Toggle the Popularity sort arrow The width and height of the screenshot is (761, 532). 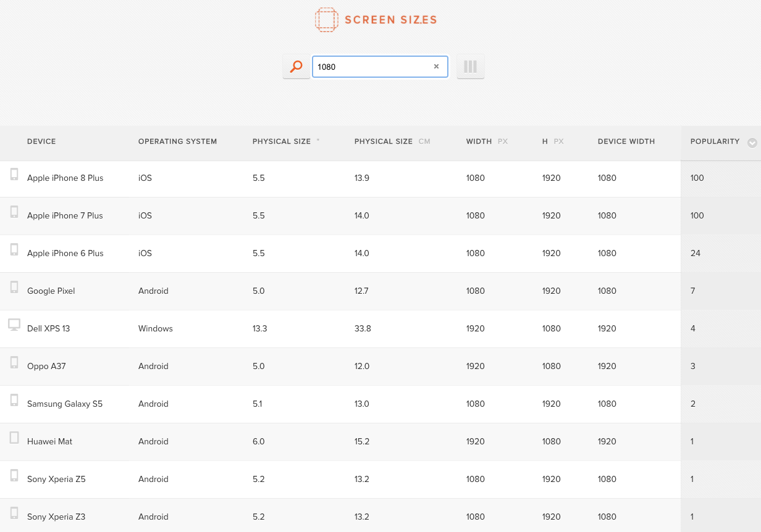[x=752, y=143]
